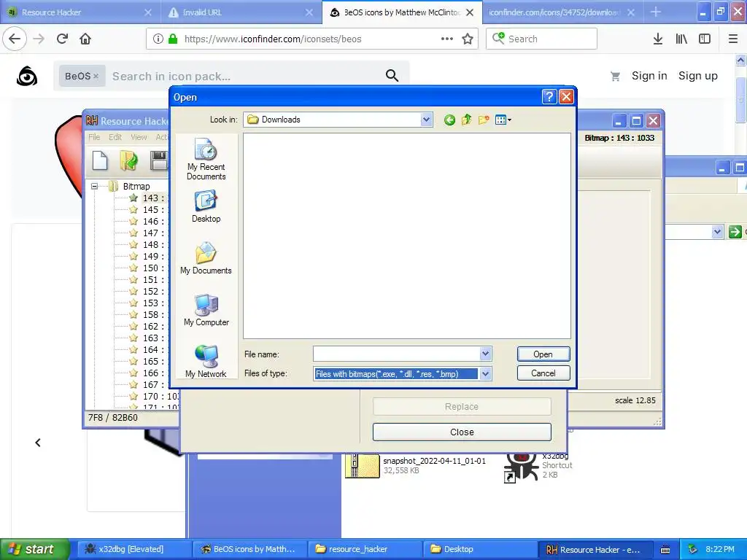Click the previous arrow on Iconfinder page
This screenshot has width=747, height=560.
click(x=38, y=443)
